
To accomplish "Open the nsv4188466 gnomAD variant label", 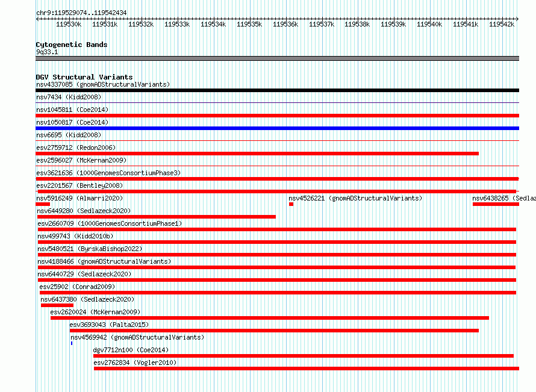I will click(104, 261).
